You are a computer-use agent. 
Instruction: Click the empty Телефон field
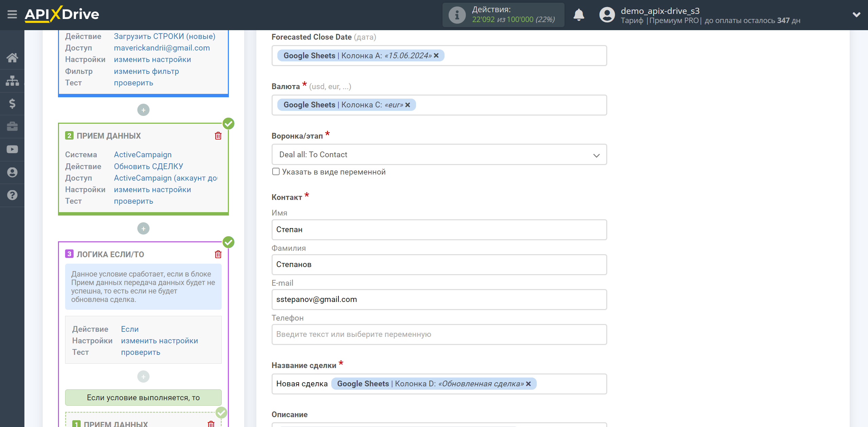pos(439,334)
